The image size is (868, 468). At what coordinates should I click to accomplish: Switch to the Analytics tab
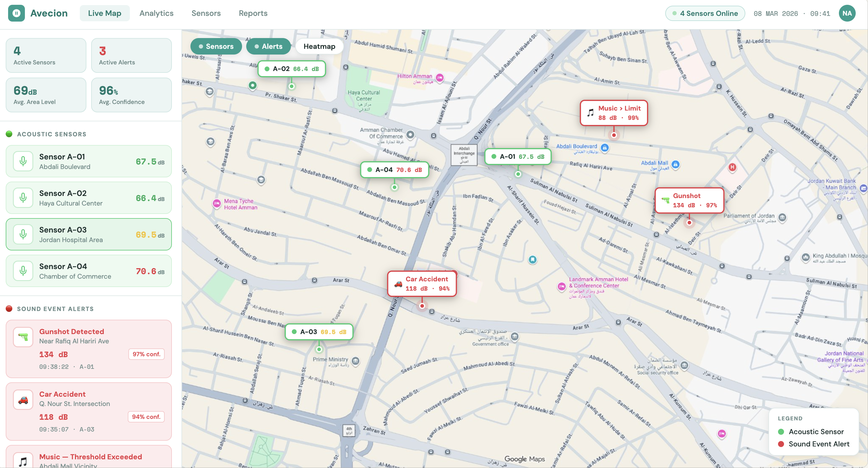click(156, 13)
